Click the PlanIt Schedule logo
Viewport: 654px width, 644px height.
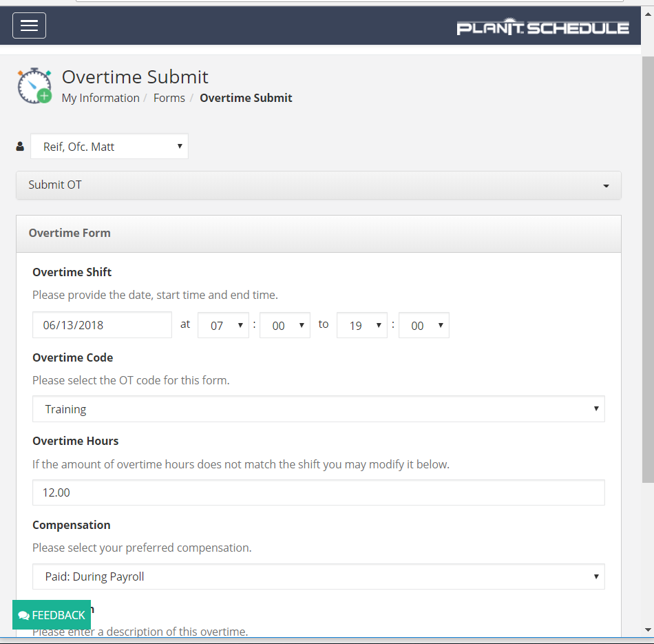click(542, 27)
